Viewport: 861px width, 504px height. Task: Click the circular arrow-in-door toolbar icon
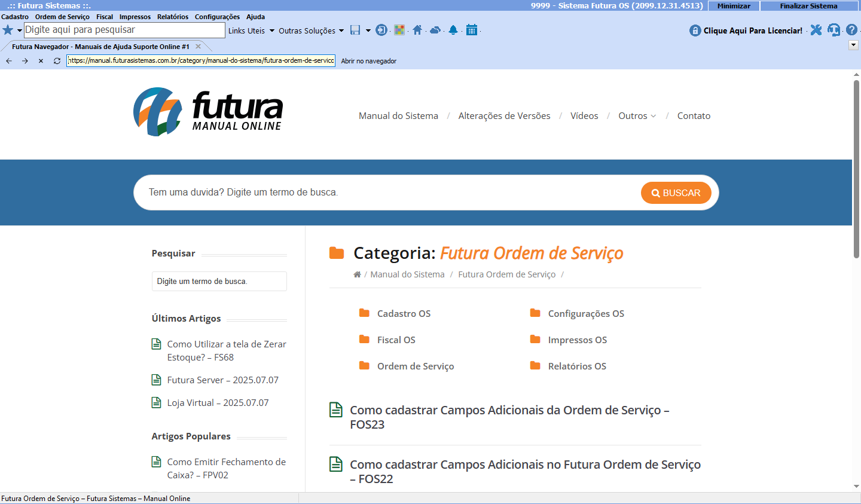(381, 30)
